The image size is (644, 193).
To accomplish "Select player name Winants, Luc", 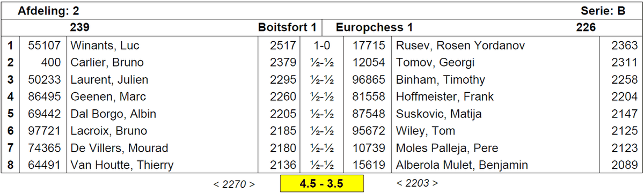I will pyautogui.click(x=105, y=46).
